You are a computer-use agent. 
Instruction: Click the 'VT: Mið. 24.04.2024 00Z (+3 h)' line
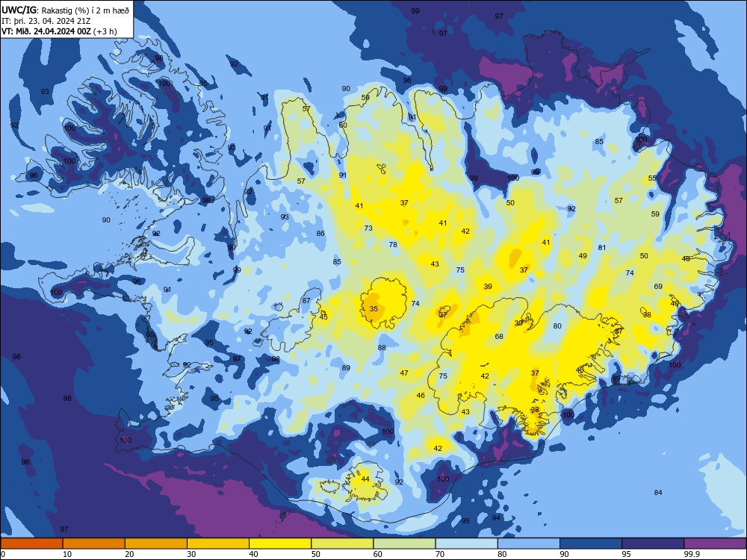click(59, 31)
